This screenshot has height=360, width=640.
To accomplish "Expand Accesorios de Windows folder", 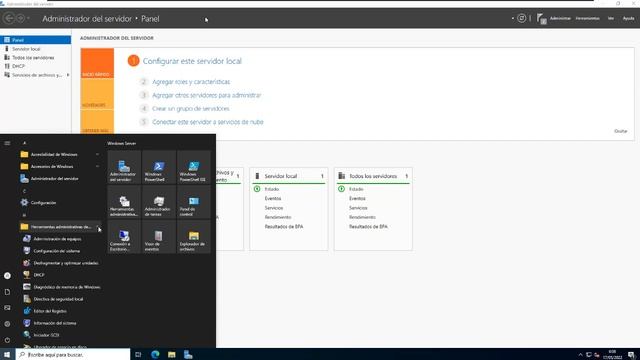I will [x=60, y=167].
